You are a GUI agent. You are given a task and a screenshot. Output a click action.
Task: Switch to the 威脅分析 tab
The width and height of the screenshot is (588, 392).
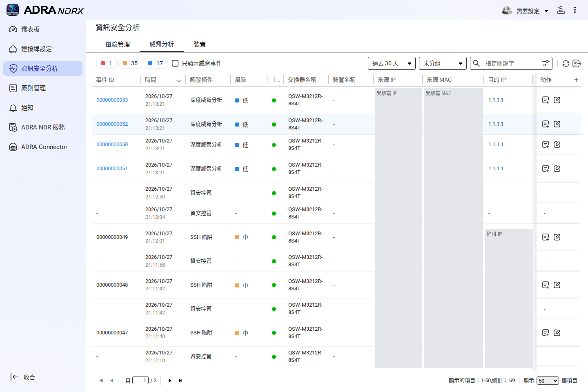click(162, 44)
